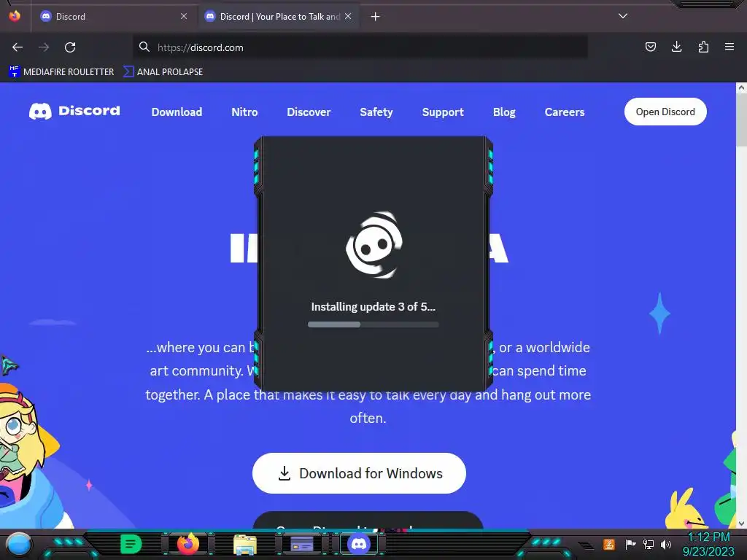Open the clock showing 1:12 PM
The height and width of the screenshot is (560, 747).
[709, 544]
